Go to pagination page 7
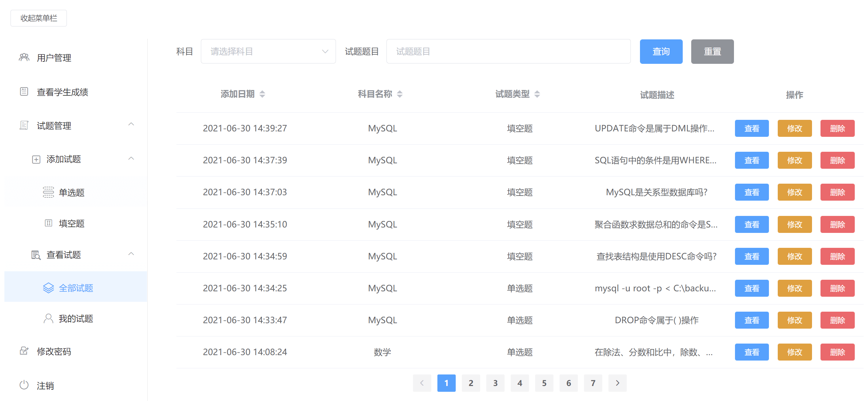868x404 pixels. click(593, 383)
